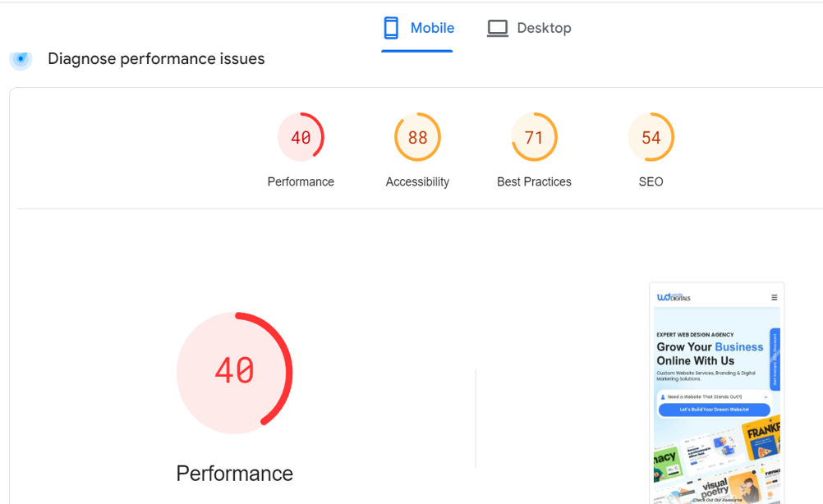Click the blue radar icon beside Diagnose
Screen dimensions: 823x504
coord(21,59)
